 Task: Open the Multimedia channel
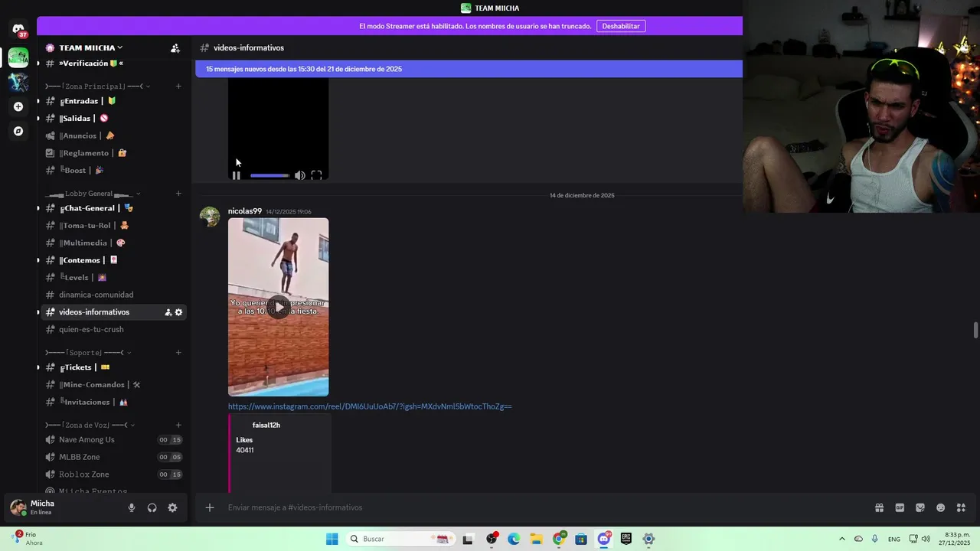pyautogui.click(x=113, y=243)
